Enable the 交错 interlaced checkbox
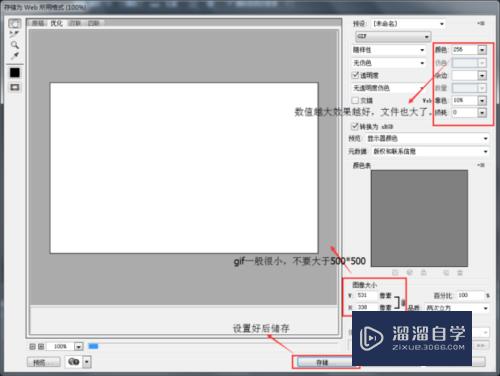Image resolution: width=500 pixels, height=376 pixels. pyautogui.click(x=355, y=100)
